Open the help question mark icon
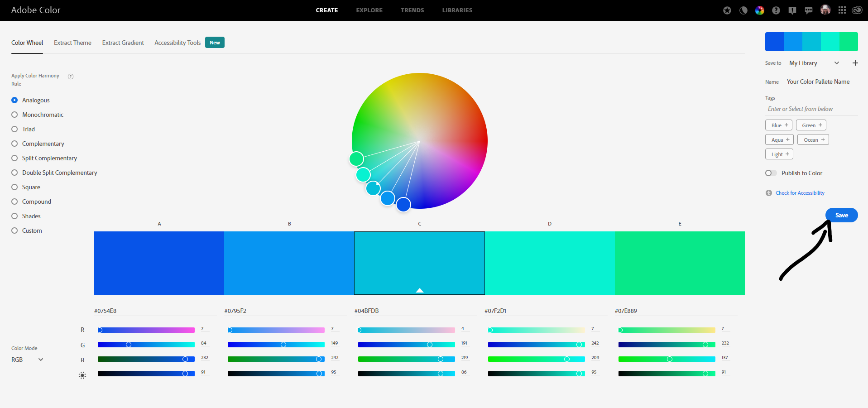Image resolution: width=868 pixels, height=408 pixels. tap(776, 10)
